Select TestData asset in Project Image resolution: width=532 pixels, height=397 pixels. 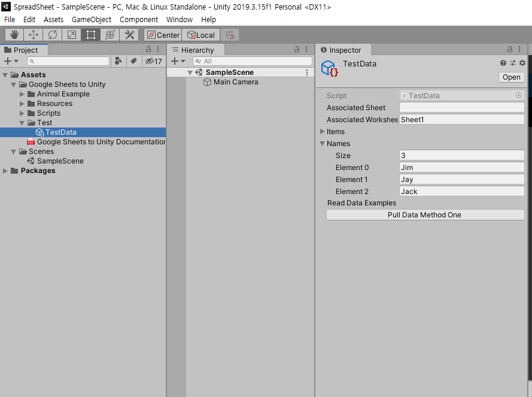[x=83, y=132]
